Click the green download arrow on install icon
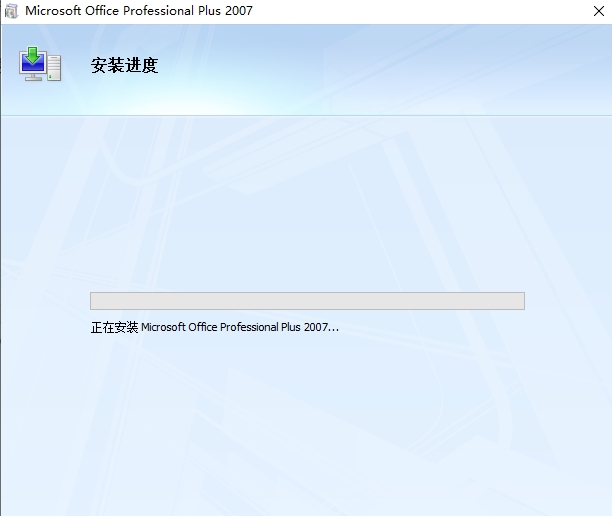 coord(33,53)
